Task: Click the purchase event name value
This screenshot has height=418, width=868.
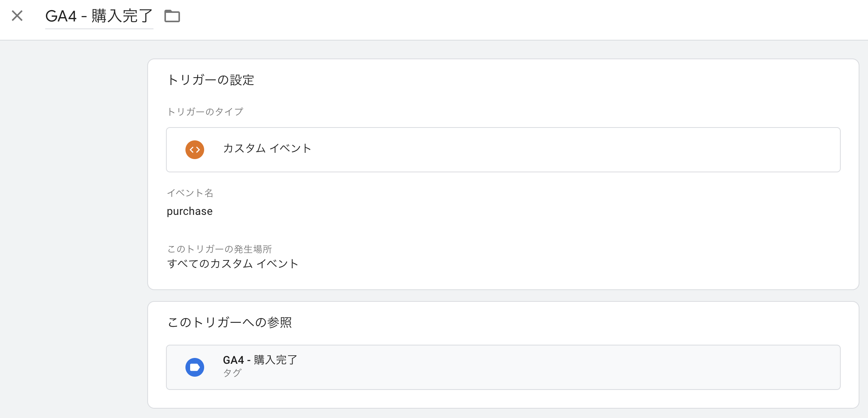Action: tap(190, 211)
